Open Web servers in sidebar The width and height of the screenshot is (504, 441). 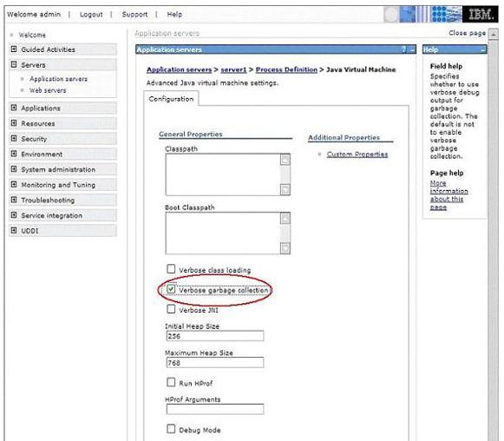pyautogui.click(x=48, y=90)
